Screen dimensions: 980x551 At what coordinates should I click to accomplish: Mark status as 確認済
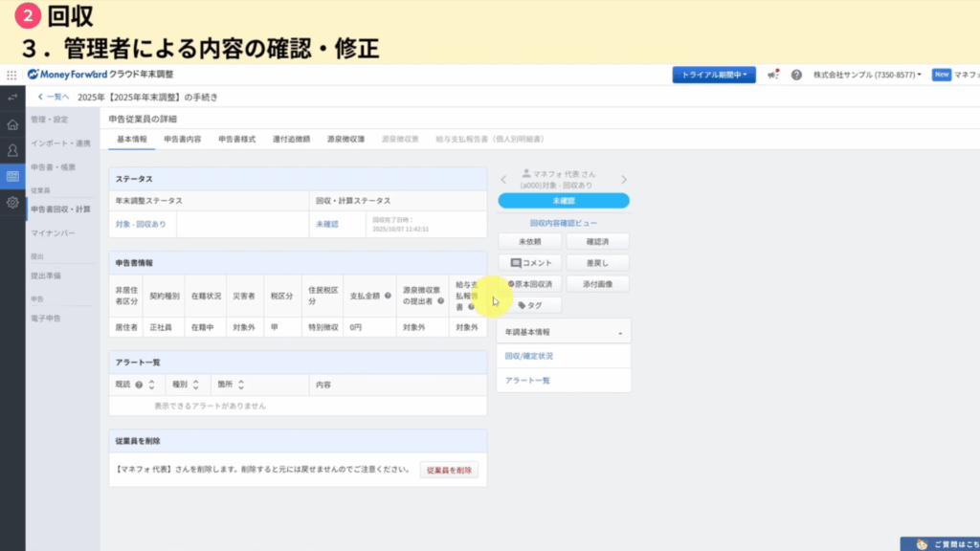pyautogui.click(x=597, y=242)
